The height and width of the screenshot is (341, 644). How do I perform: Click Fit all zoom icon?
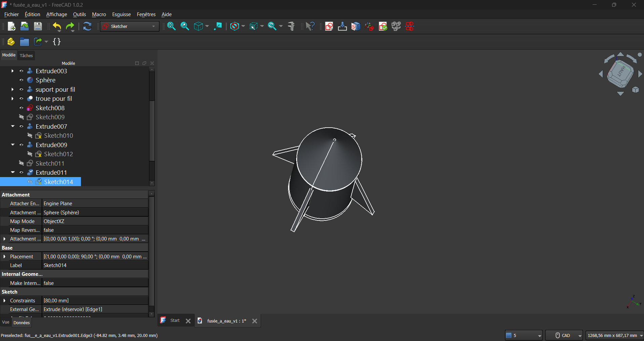click(171, 27)
